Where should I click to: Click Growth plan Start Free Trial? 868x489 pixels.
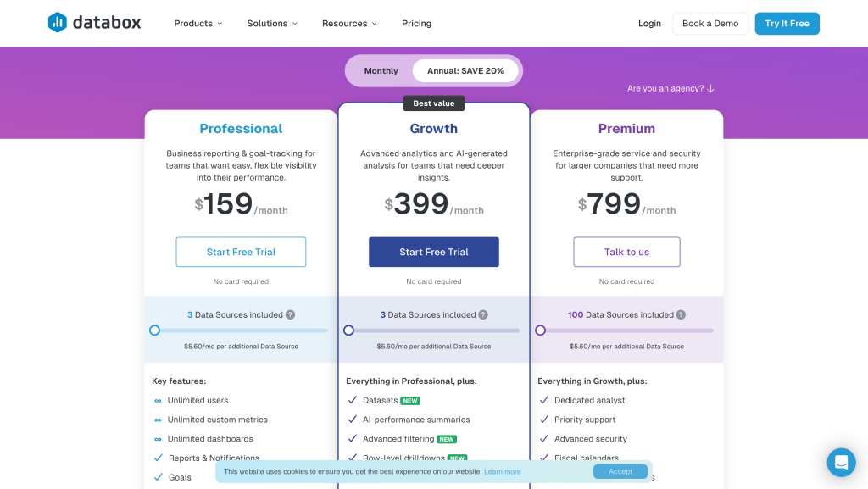433,252
